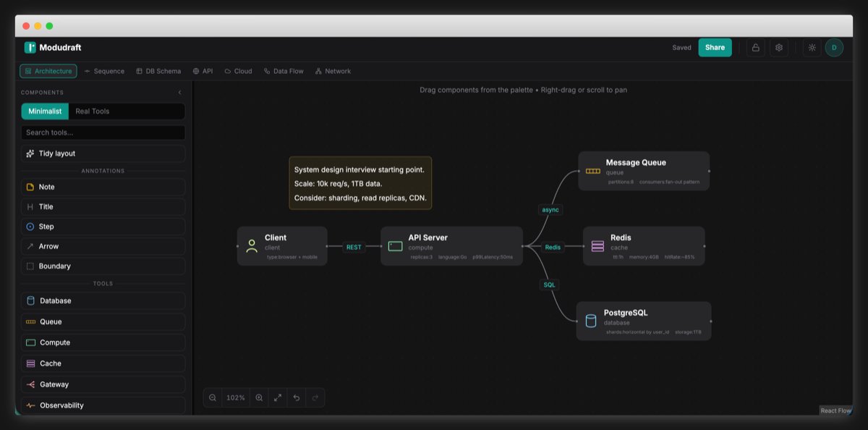Viewport: 868px width, 430px height.
Task: Click the redo arrow icon
Action: (315, 397)
